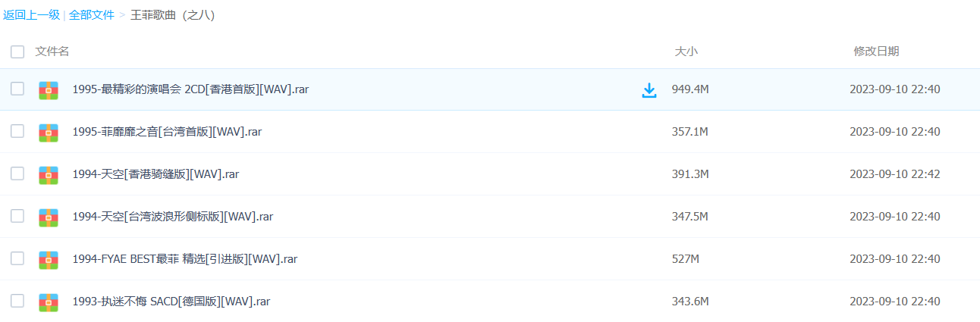Open 全部文件 breadcrumb link
Screen dimensions: 980x322
[x=92, y=15]
